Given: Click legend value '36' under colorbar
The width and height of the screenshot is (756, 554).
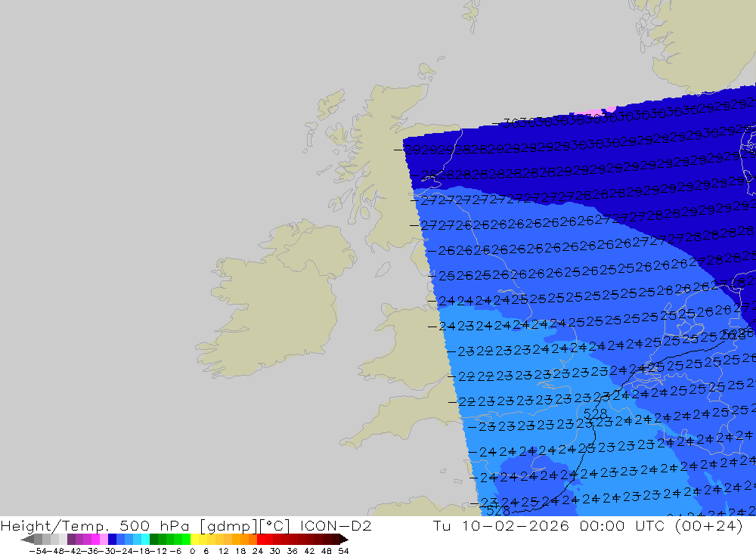Looking at the screenshot, I should [x=292, y=551].
